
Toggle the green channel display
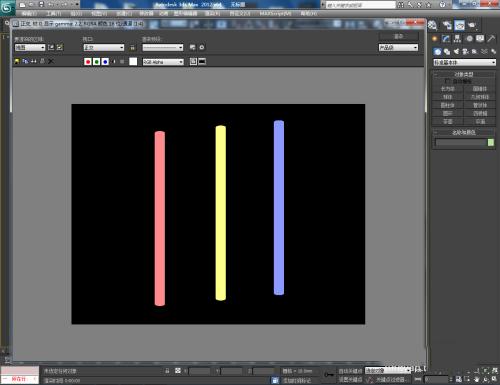[96, 62]
